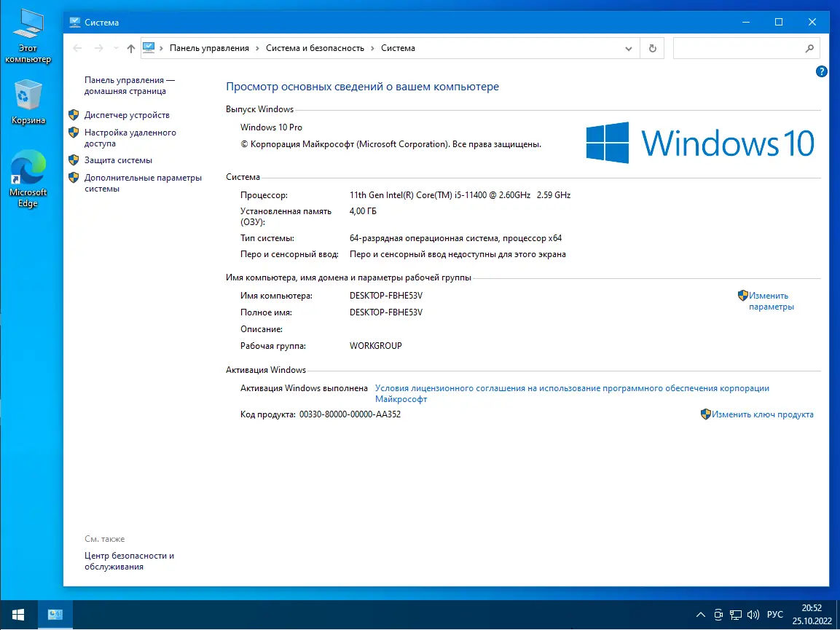Click the shield icon beside Изменить параметры
This screenshot has height=630, width=840.
point(742,295)
